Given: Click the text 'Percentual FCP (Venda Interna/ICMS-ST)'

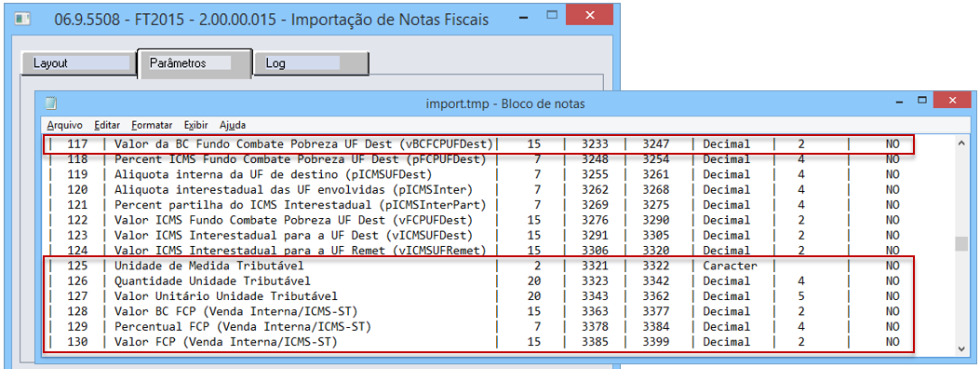Looking at the screenshot, I should pos(243,326).
